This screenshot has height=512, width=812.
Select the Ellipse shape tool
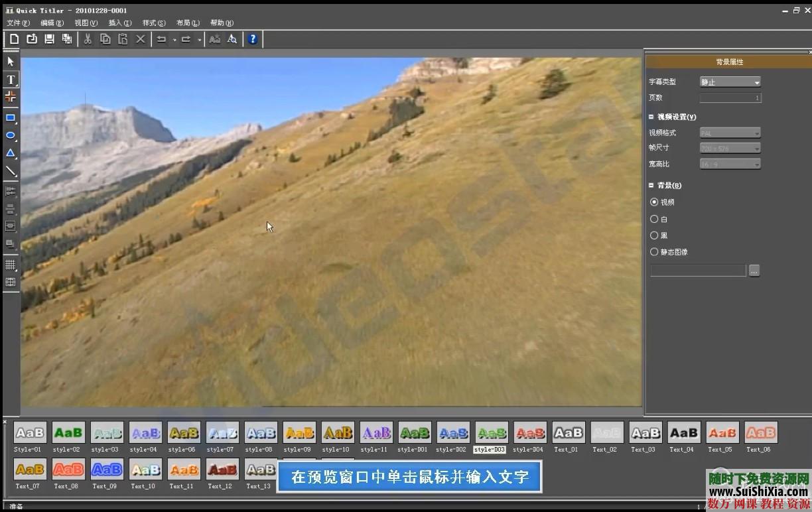pos(11,135)
